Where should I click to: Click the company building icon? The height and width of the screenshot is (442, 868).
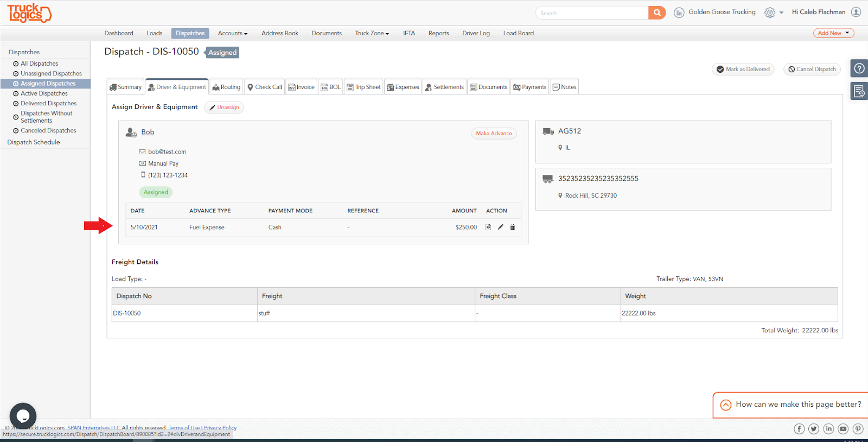[x=679, y=12]
